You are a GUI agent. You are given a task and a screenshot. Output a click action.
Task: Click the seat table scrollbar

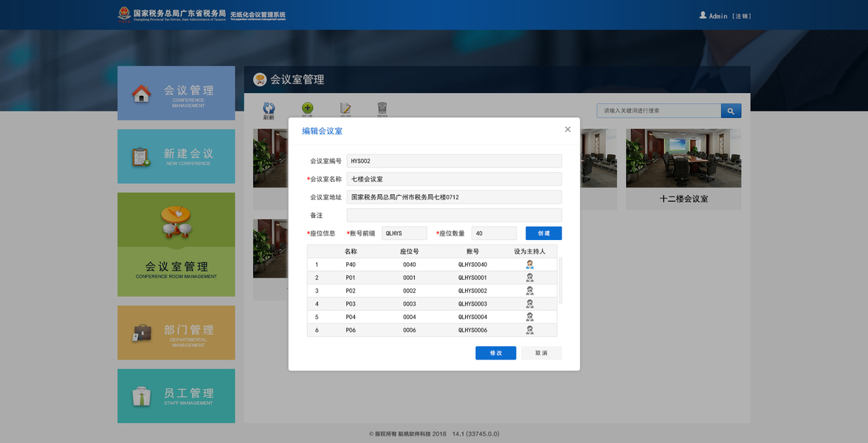[560, 281]
